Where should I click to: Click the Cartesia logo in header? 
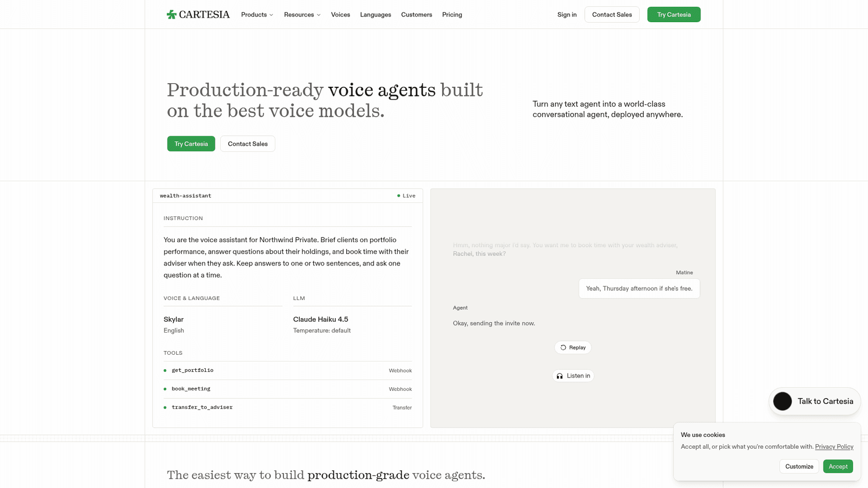pos(198,14)
